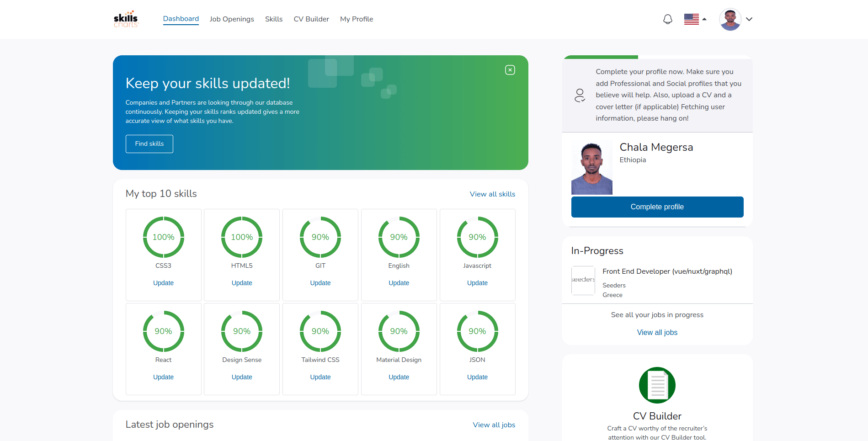The image size is (868, 441).
Task: Click the CSS3 100% progress circle
Action: pos(163,237)
